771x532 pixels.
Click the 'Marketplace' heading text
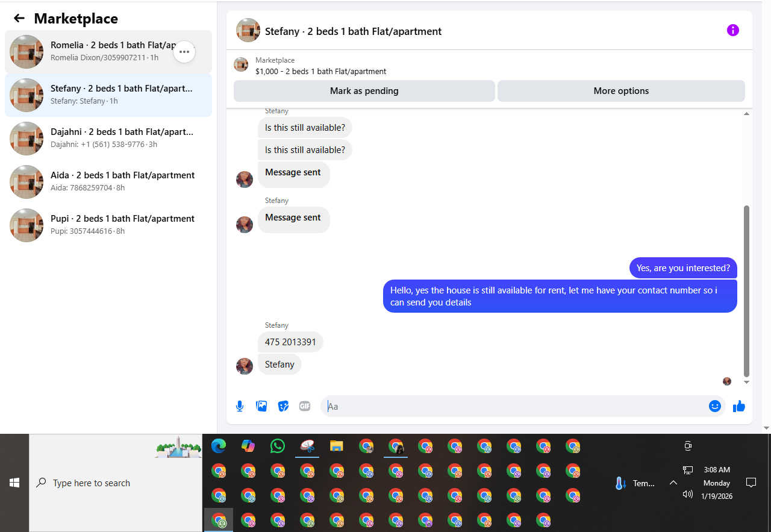(76, 19)
